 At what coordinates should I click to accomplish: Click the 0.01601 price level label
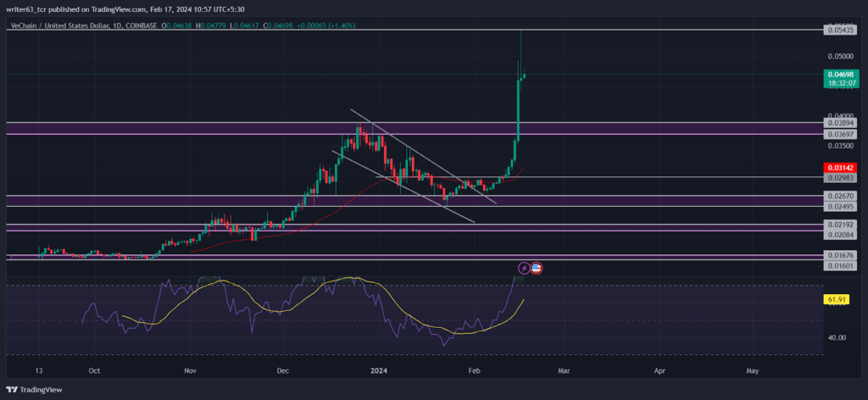[x=840, y=266]
